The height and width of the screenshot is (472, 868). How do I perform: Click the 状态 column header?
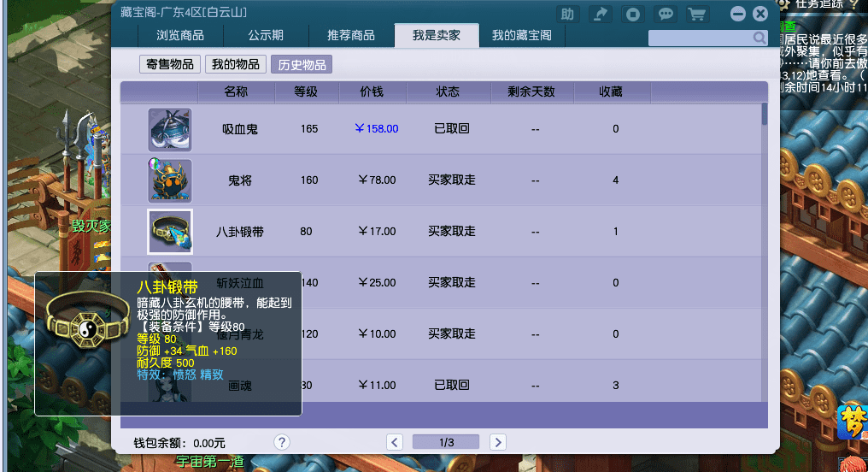pos(448,92)
